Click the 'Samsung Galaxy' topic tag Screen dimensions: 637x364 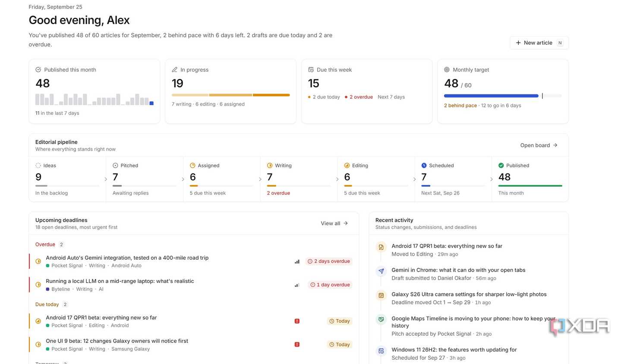[130, 349]
